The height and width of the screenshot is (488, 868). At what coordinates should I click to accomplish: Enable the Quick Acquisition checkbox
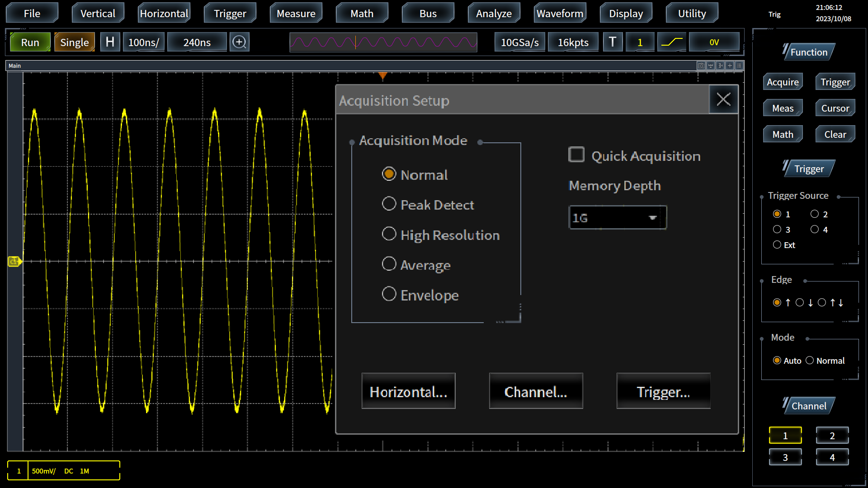click(576, 155)
